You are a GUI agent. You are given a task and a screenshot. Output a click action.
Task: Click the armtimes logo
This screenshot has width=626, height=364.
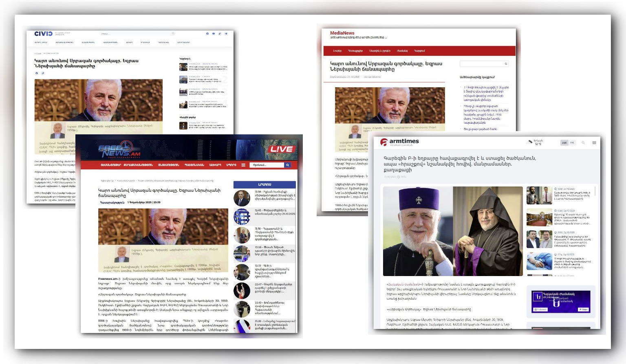point(399,142)
